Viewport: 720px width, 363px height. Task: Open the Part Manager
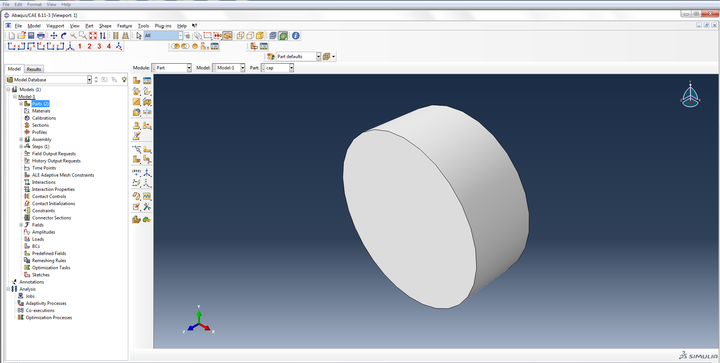[147, 80]
